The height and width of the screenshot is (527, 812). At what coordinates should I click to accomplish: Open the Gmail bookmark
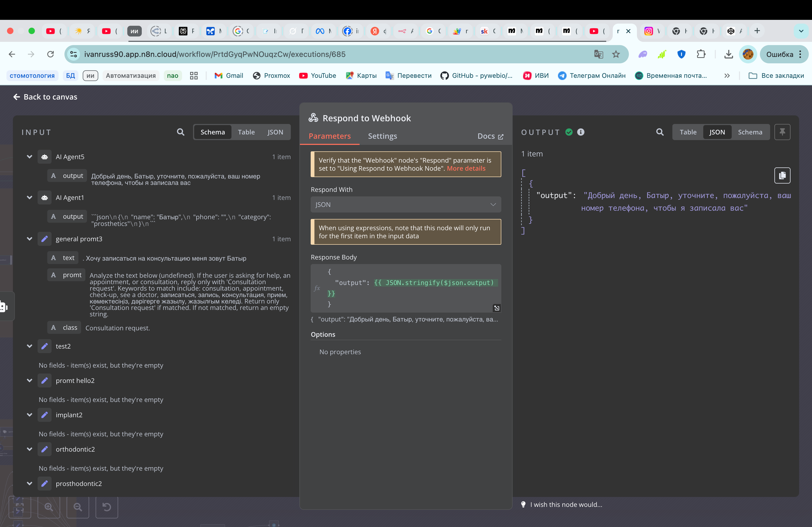(x=229, y=76)
